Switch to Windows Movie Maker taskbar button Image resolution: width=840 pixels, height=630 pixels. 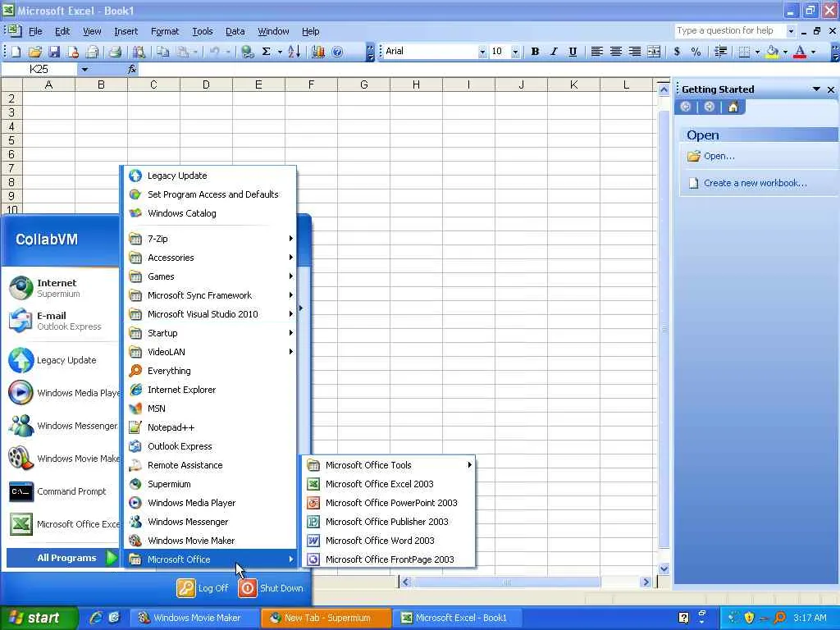pos(195,618)
